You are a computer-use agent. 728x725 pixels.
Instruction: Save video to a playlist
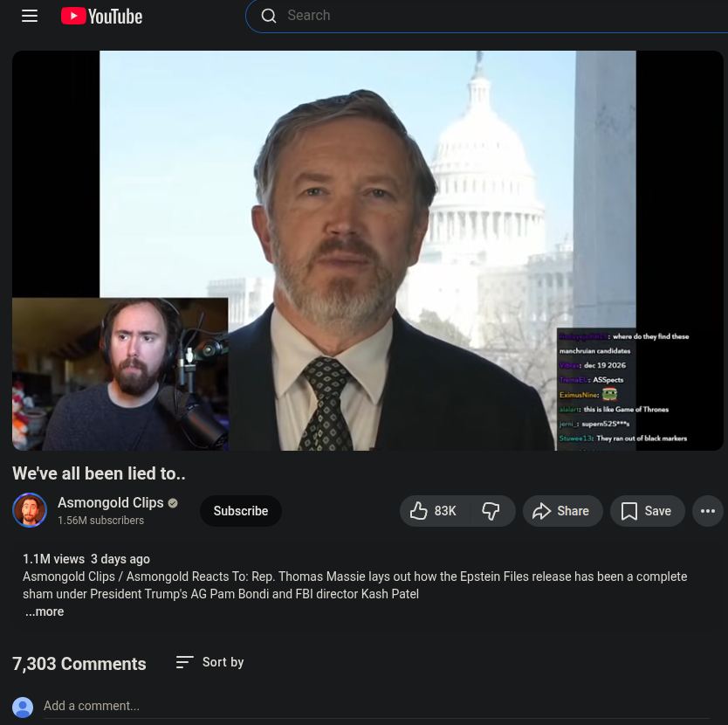click(647, 511)
